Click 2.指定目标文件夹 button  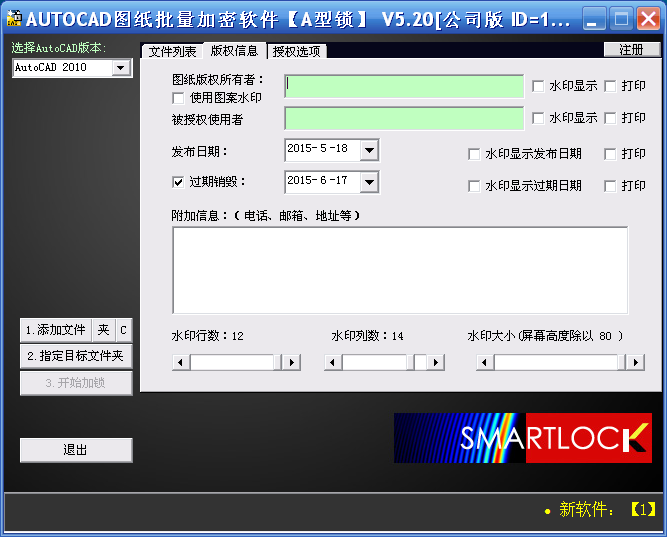(x=76, y=356)
